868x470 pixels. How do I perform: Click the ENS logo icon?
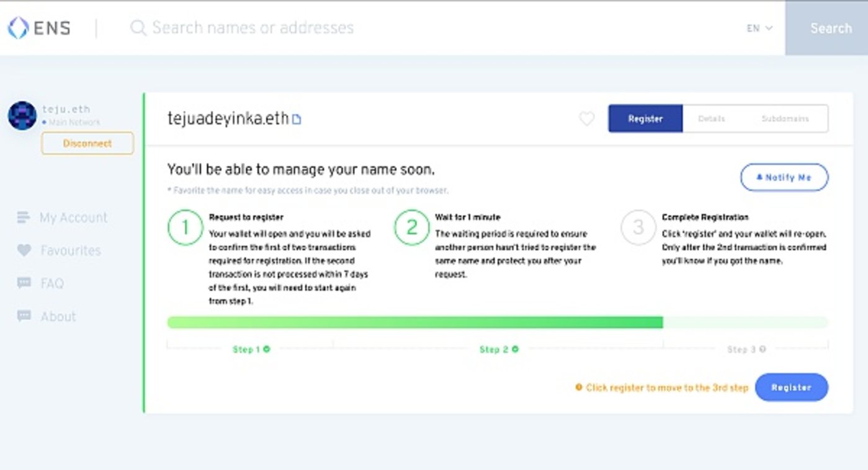pos(18,28)
